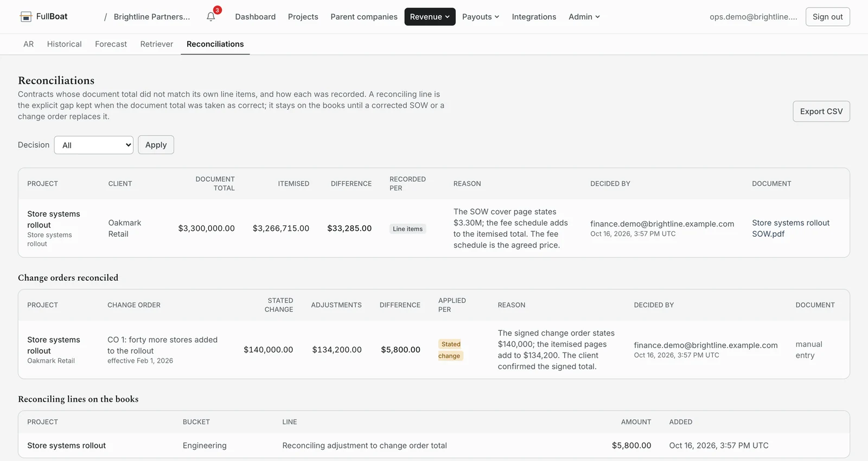The height and width of the screenshot is (461, 868).
Task: Click the Sign out button
Action: pyautogui.click(x=827, y=17)
